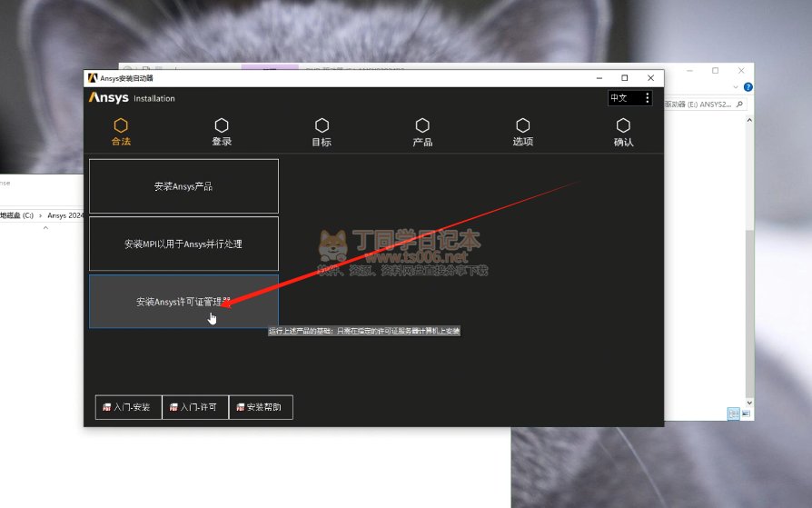812x508 pixels.
Task: Click the 选项 hexagon step icon
Action: click(x=523, y=125)
